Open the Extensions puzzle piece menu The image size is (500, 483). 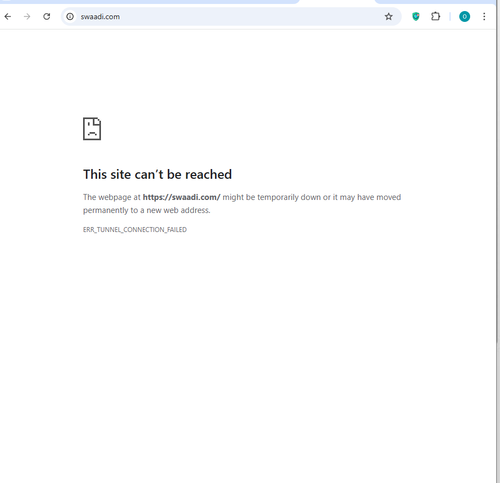435,17
